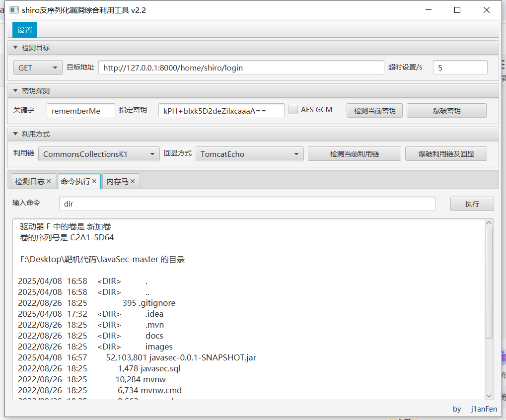The width and height of the screenshot is (506, 420).
Task: Click the javasec.sql output line
Action: (x=99, y=368)
